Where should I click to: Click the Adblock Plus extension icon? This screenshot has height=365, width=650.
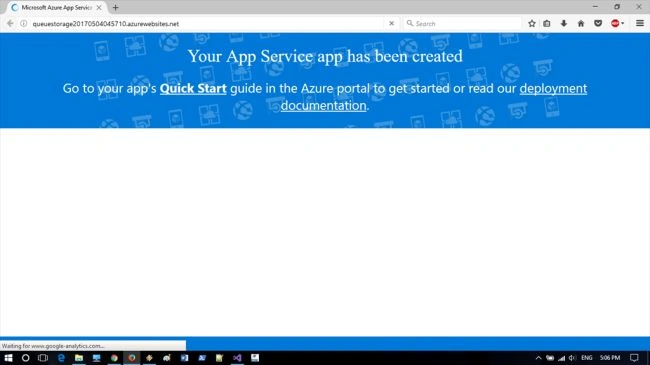pyautogui.click(x=615, y=24)
